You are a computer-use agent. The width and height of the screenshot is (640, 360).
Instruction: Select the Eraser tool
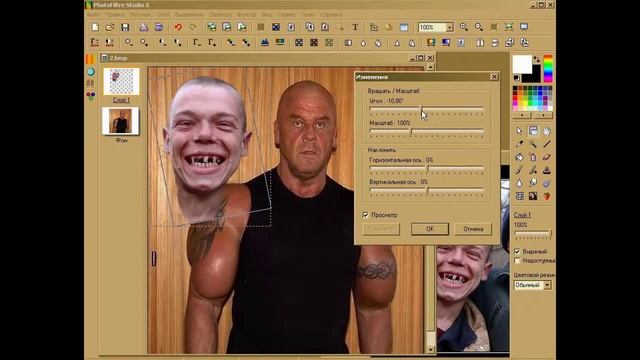pos(547,157)
